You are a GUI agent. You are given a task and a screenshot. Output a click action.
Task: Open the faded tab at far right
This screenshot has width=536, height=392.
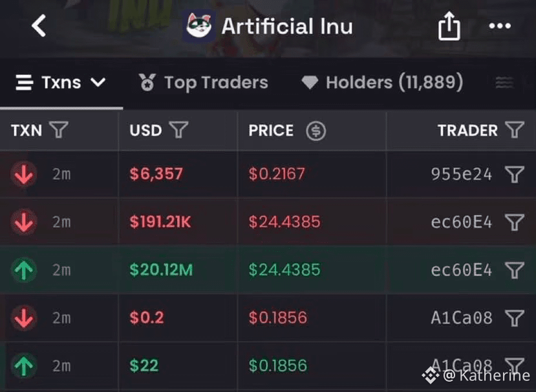[504, 82]
